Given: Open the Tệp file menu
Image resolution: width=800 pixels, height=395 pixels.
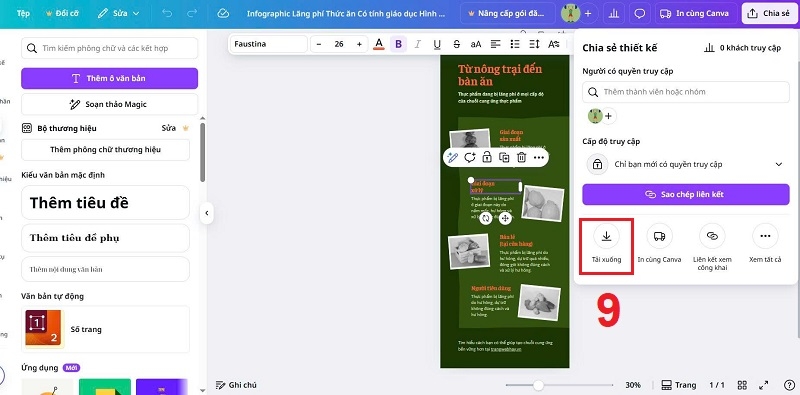Looking at the screenshot, I should click(x=23, y=14).
